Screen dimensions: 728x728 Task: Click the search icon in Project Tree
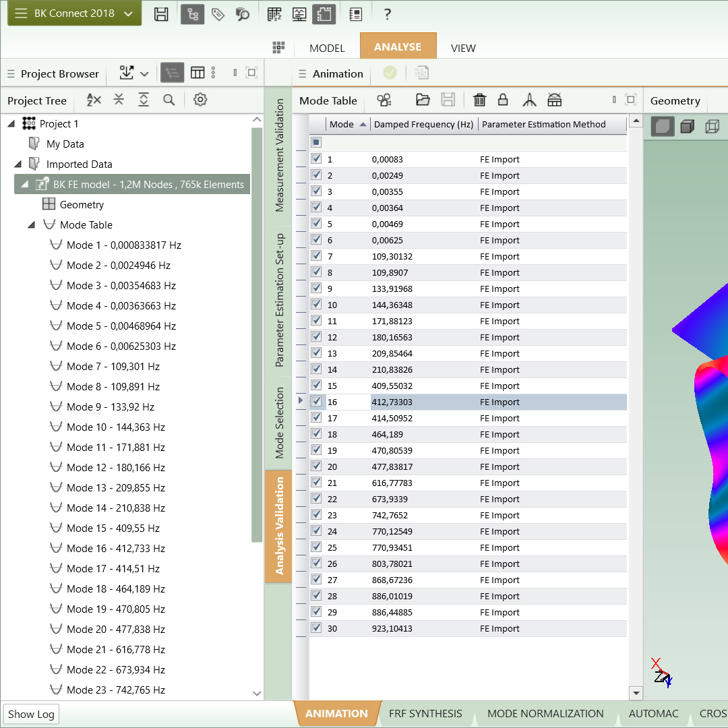click(x=169, y=100)
